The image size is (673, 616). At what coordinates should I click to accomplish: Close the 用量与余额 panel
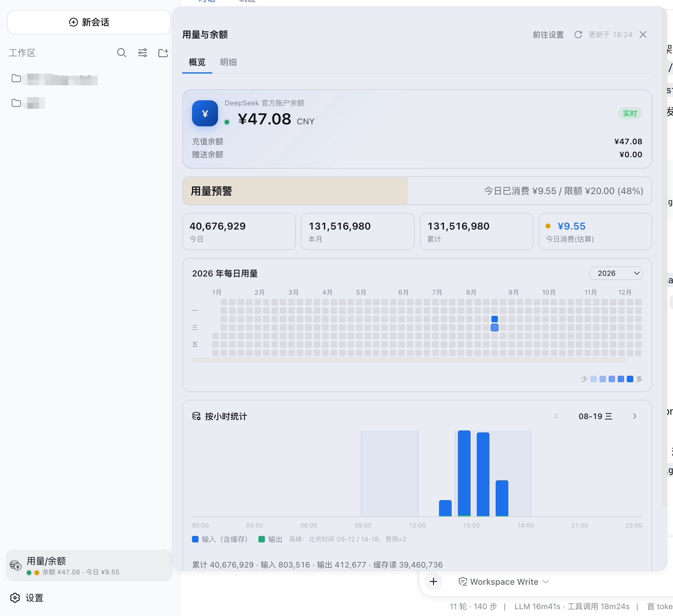pos(643,35)
